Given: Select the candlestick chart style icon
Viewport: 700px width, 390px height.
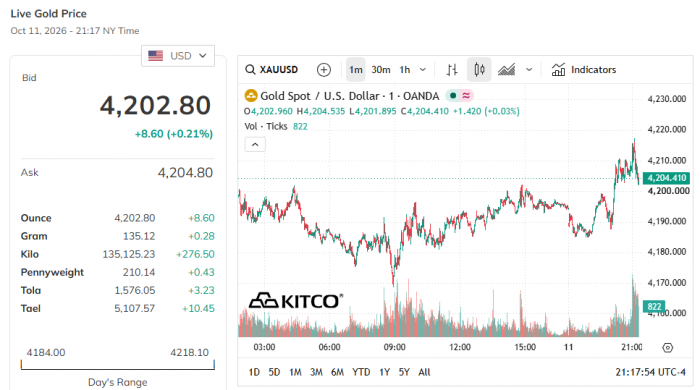Looking at the screenshot, I should pyautogui.click(x=479, y=70).
